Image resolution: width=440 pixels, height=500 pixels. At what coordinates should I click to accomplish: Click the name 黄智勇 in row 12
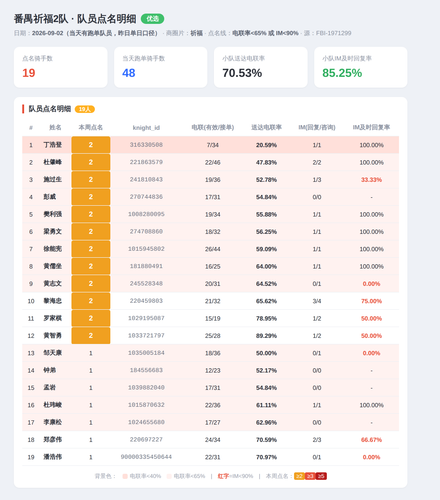[53, 335]
